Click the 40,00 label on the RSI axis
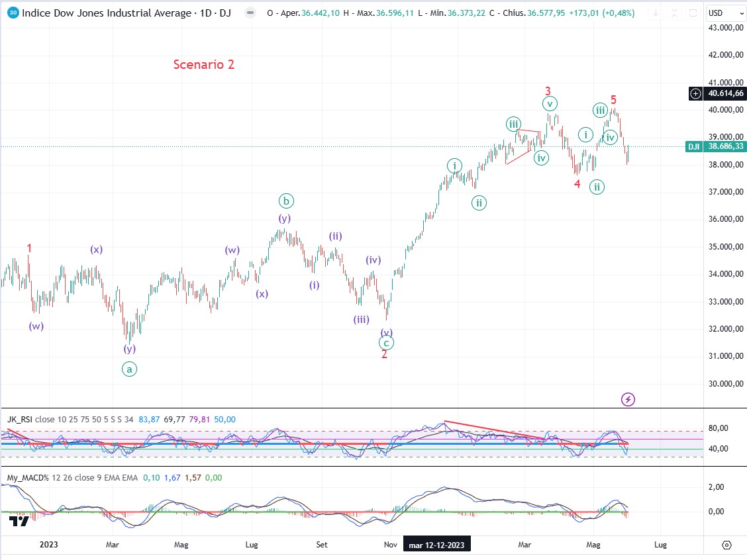The image size is (747, 560). click(719, 449)
